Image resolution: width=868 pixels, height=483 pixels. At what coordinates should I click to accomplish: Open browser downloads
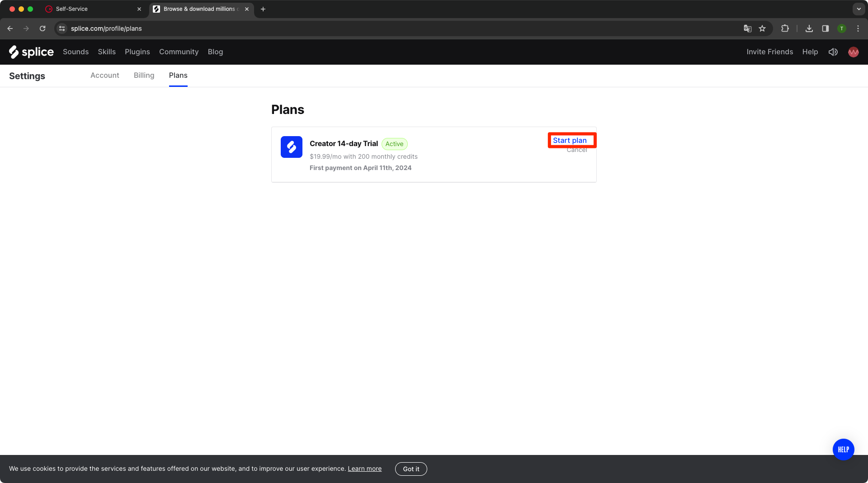click(x=809, y=28)
